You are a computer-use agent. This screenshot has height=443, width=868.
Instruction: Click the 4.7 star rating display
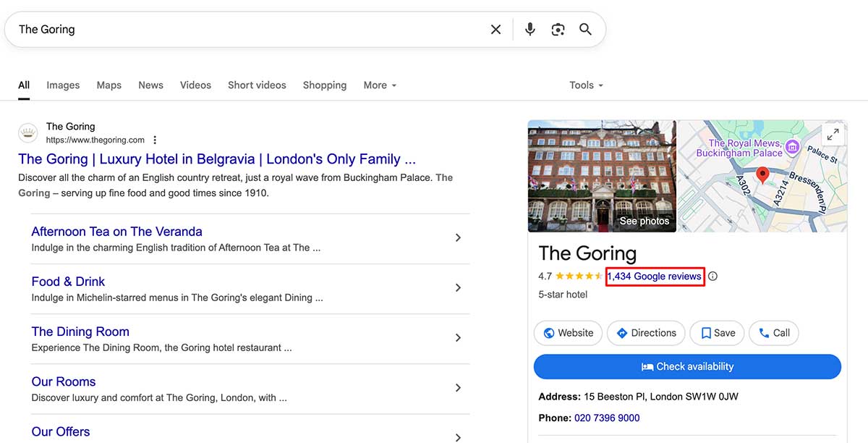click(571, 276)
